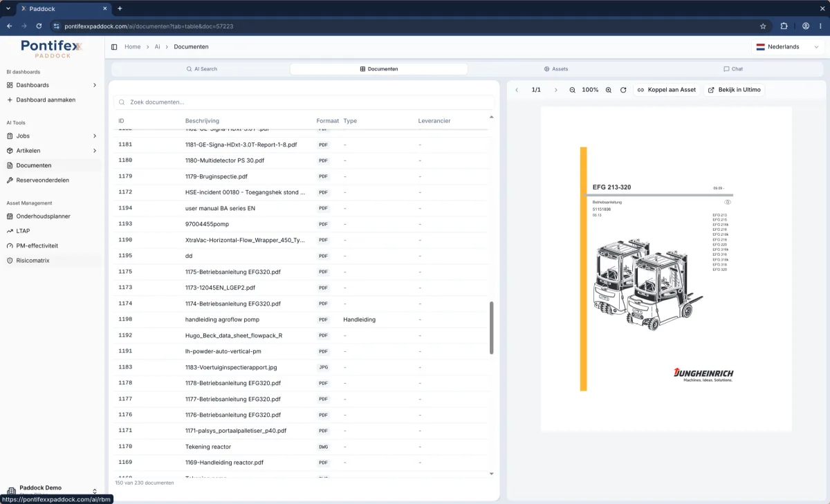Viewport: 830px width, 504px height.
Task: Click the Zoek documenten search field
Action: 304,102
